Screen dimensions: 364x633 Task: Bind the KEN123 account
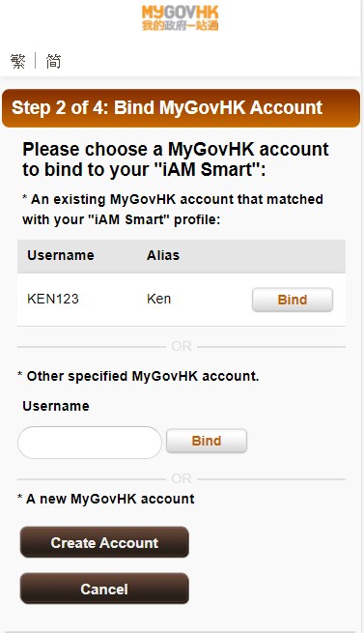click(293, 300)
